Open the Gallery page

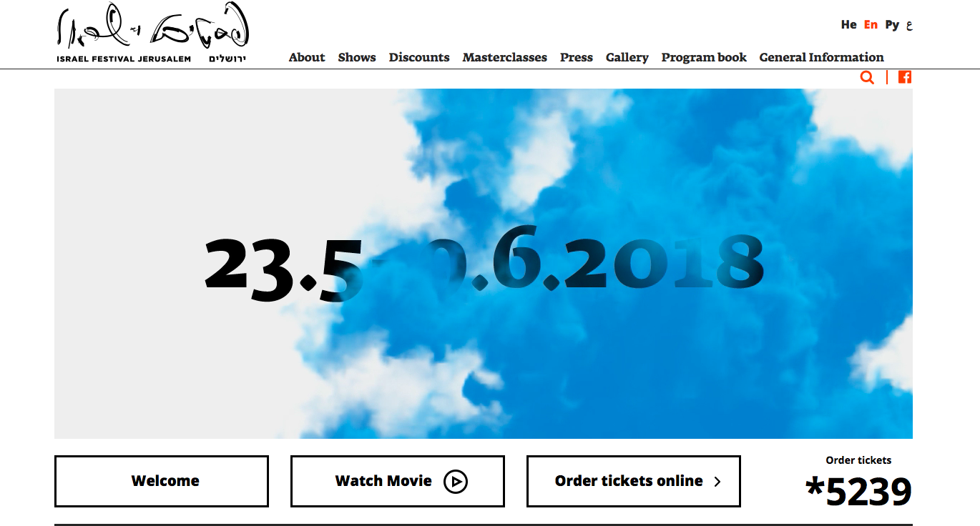[627, 58]
